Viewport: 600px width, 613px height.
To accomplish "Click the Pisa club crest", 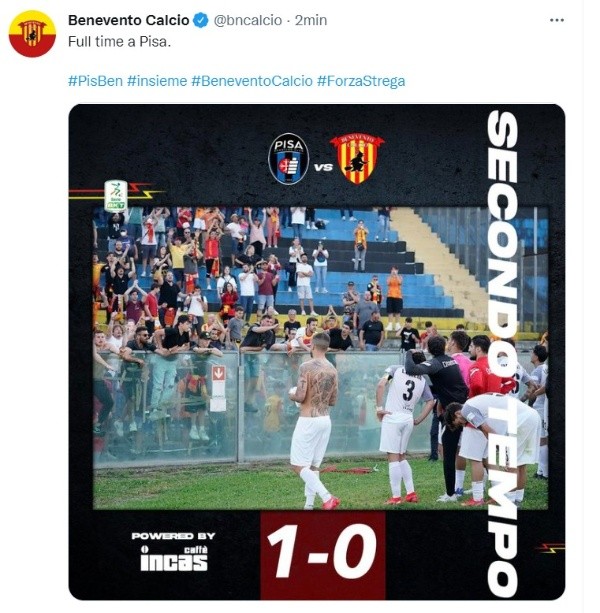I will pos(288,159).
